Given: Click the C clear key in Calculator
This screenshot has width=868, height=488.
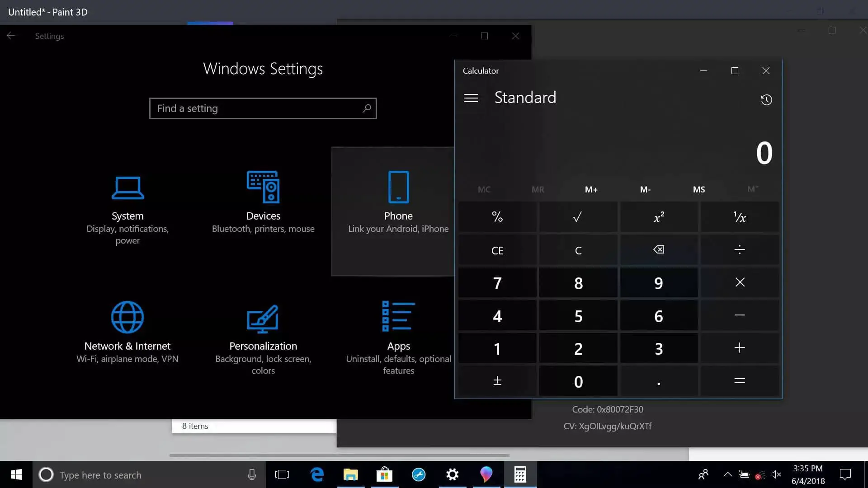Looking at the screenshot, I should (x=578, y=250).
